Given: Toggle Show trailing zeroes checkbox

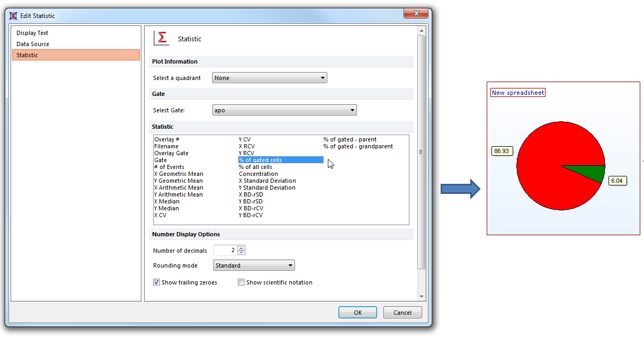Looking at the screenshot, I should 157,282.
